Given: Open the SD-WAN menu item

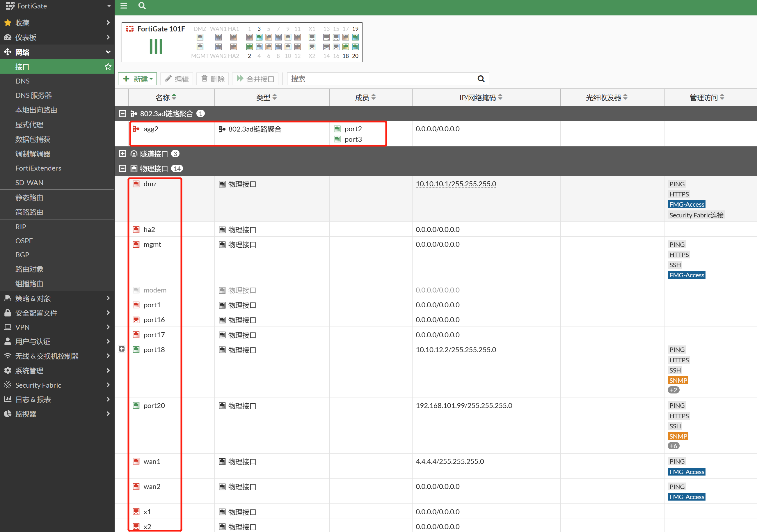Looking at the screenshot, I should (x=29, y=182).
